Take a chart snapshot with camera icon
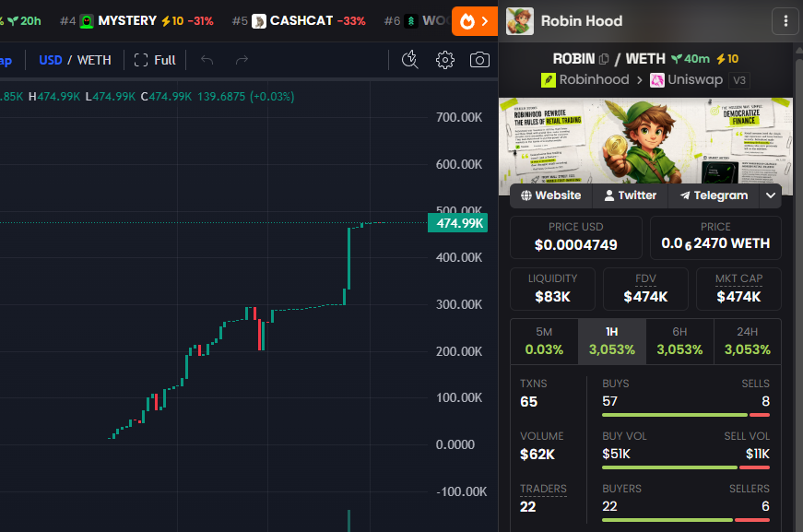 tap(479, 60)
